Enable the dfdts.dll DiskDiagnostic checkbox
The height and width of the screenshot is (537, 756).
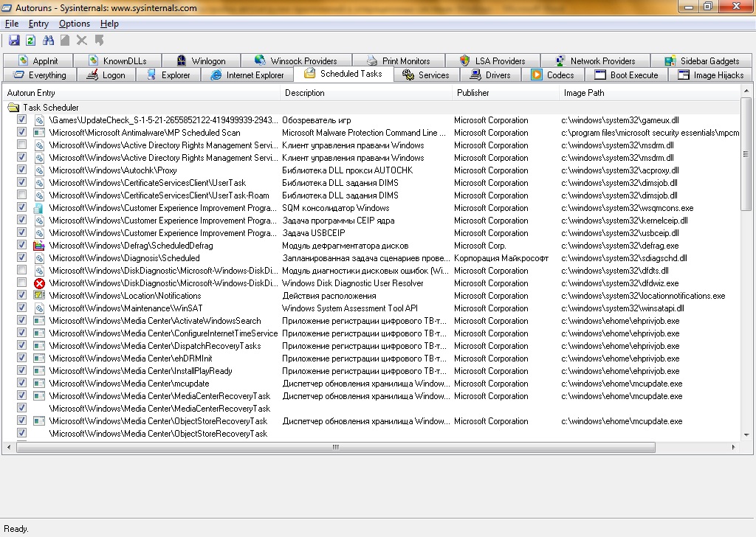(x=21, y=270)
